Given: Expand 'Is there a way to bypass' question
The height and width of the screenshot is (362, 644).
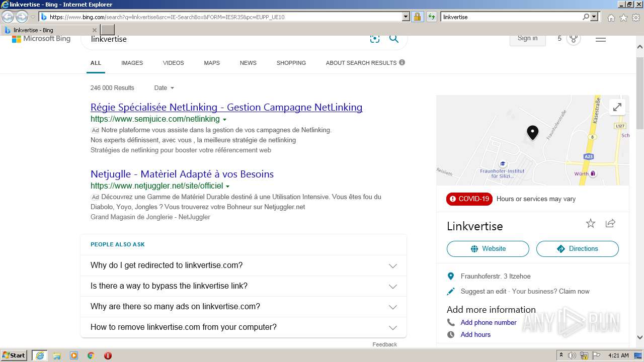Looking at the screenshot, I should pyautogui.click(x=244, y=286).
